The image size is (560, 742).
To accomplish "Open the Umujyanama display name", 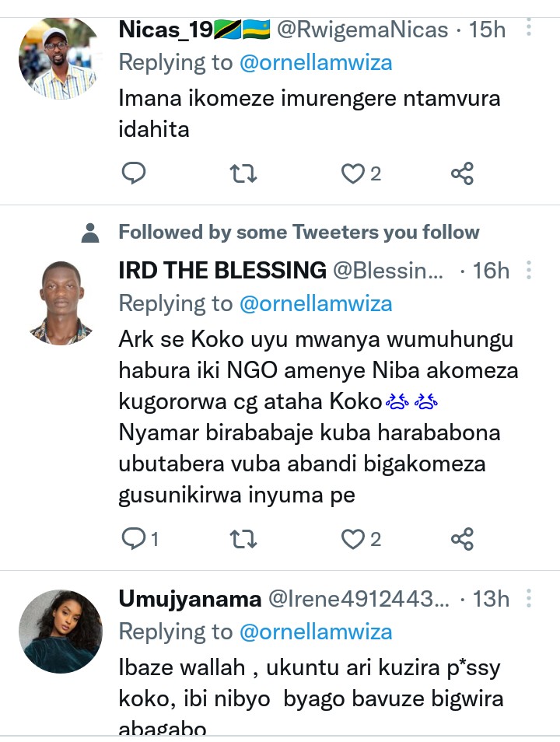I will click(190, 599).
